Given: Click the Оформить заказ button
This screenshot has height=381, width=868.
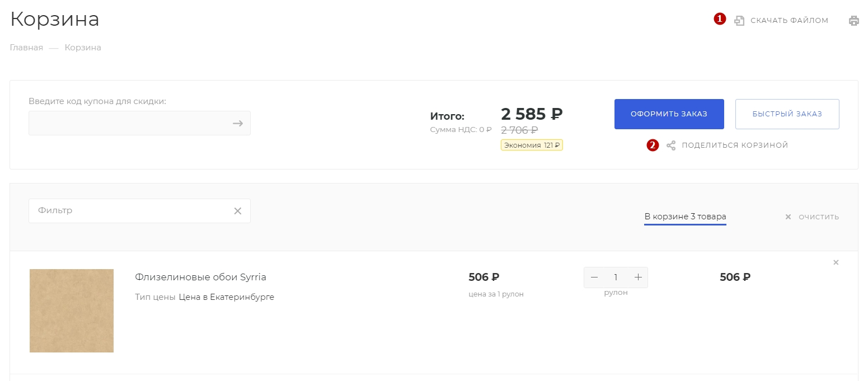Looking at the screenshot, I should [x=669, y=114].
